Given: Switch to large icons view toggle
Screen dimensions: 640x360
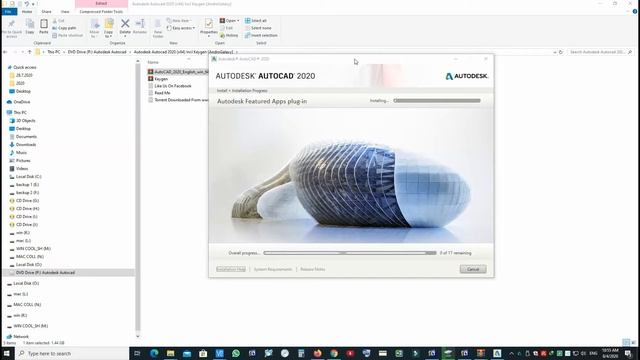Looking at the screenshot, I should [x=633, y=342].
